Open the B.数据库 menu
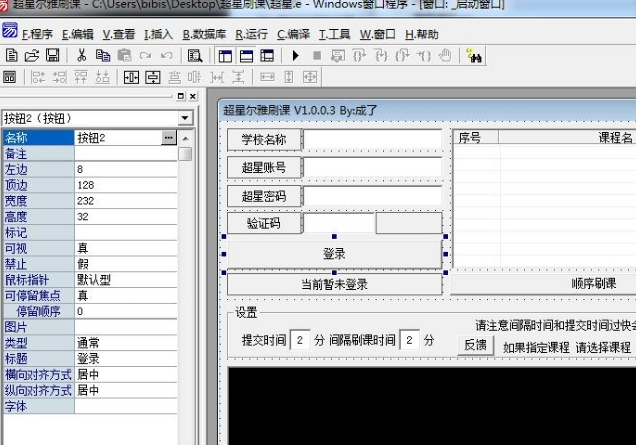Screen dimensions: 636x445 (204, 34)
